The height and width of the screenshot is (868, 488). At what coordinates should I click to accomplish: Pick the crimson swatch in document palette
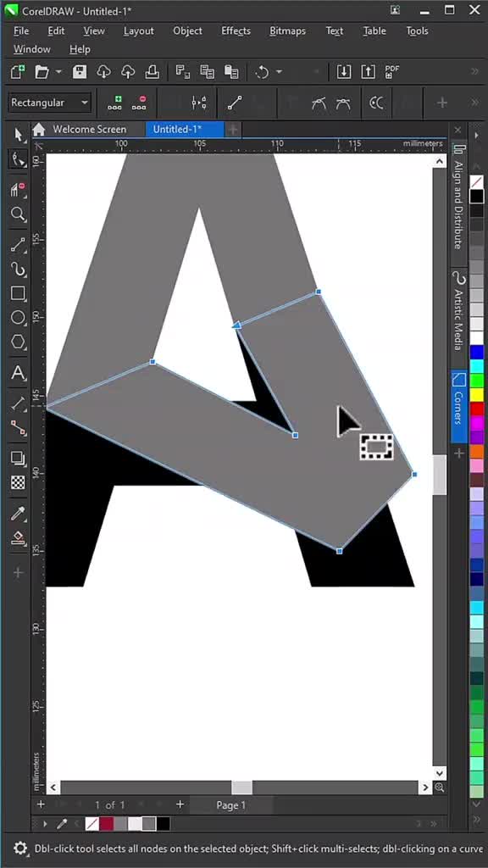click(106, 824)
